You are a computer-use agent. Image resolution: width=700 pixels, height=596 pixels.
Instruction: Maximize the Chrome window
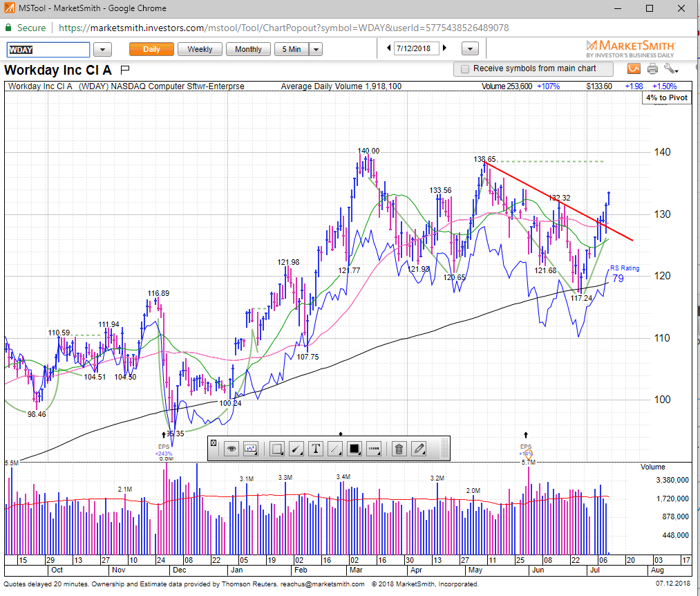click(x=650, y=8)
